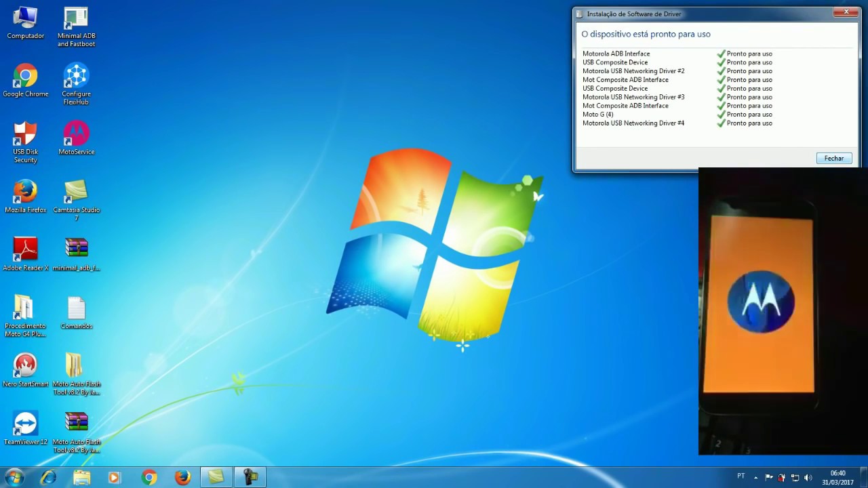Select 'Motorola USB Networking Driver #3' row
The width and height of the screenshot is (868, 488).
coord(678,97)
